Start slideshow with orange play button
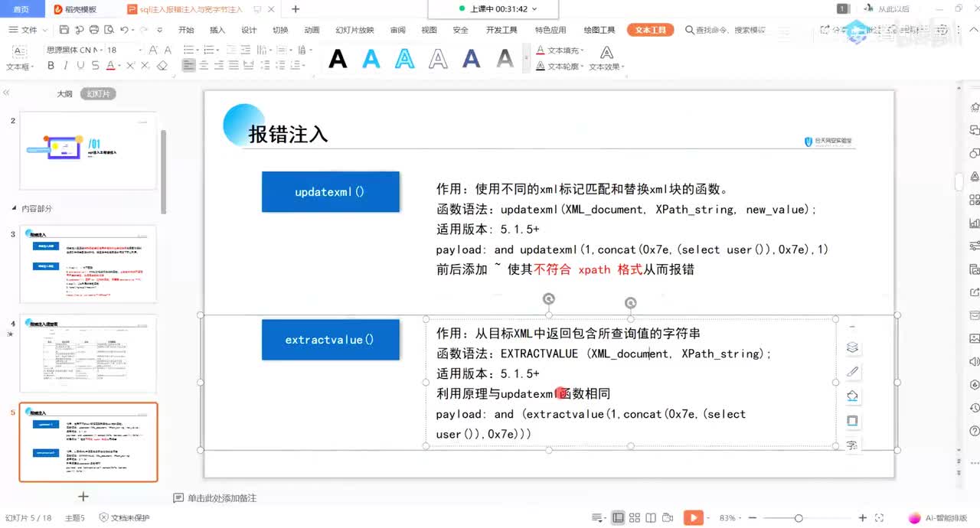 (693, 518)
